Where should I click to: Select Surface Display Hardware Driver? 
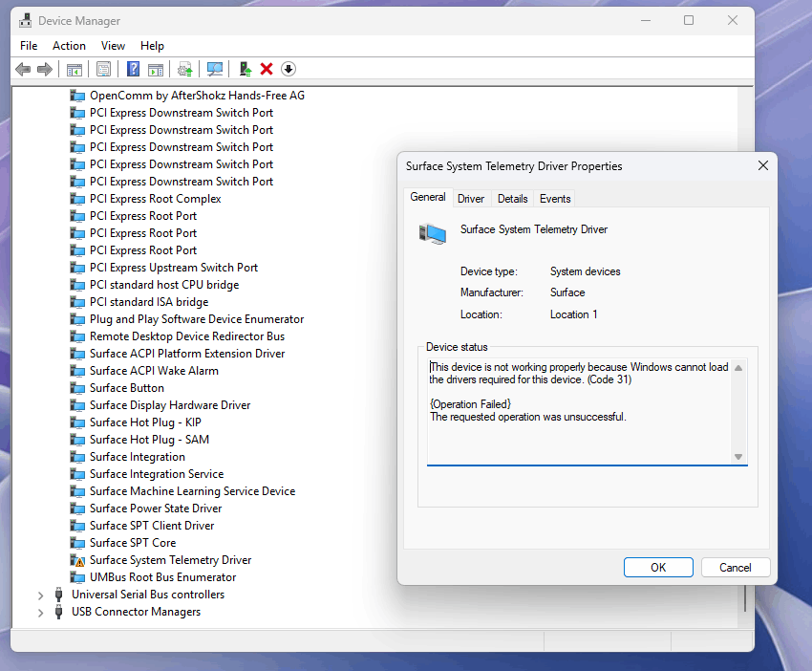170,405
